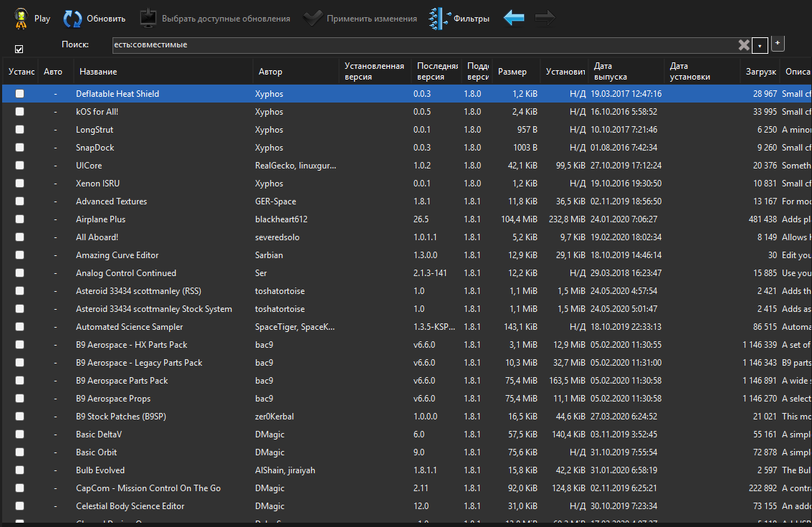812x527 pixels.
Task: Check the LongStrut install box
Action: (19, 130)
